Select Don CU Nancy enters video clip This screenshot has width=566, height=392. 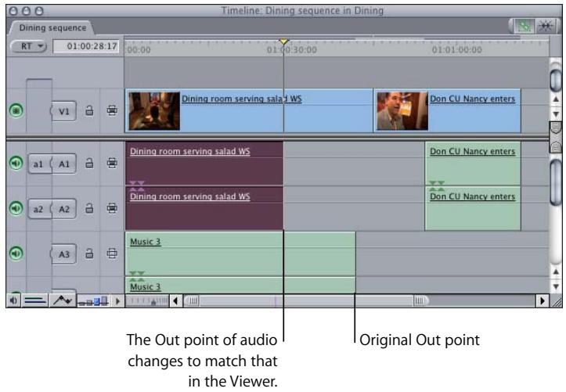click(447, 110)
